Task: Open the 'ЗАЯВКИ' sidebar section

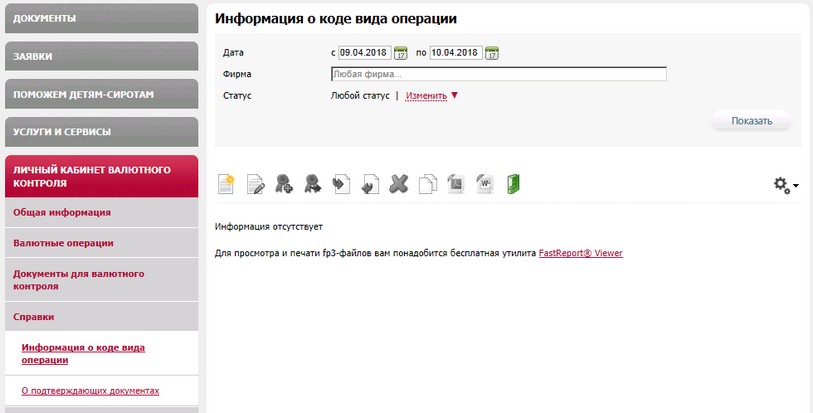Action: click(x=102, y=56)
